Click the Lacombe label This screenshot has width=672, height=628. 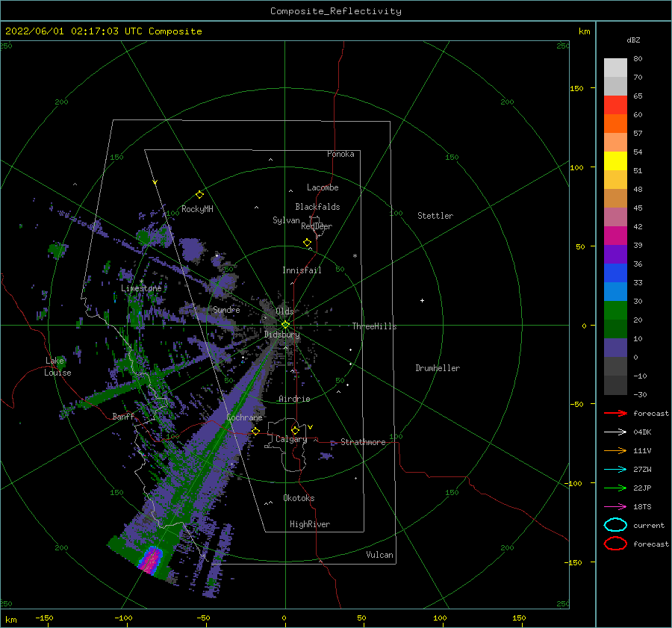pos(323,187)
